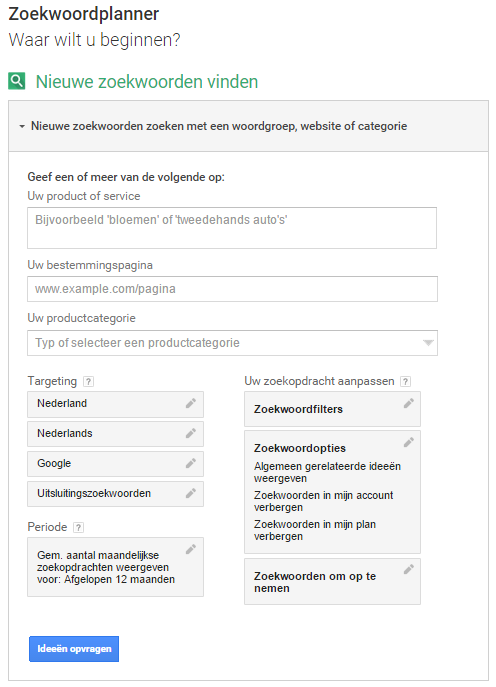Viewport: 496px width, 687px height.
Task: Edit the Periode date range pencil
Action: coord(191,549)
